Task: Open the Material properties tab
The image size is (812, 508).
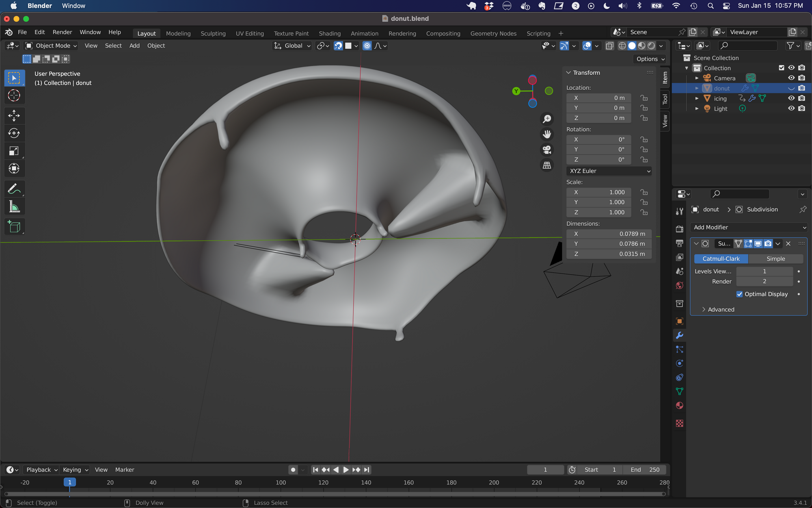Action: click(x=679, y=406)
